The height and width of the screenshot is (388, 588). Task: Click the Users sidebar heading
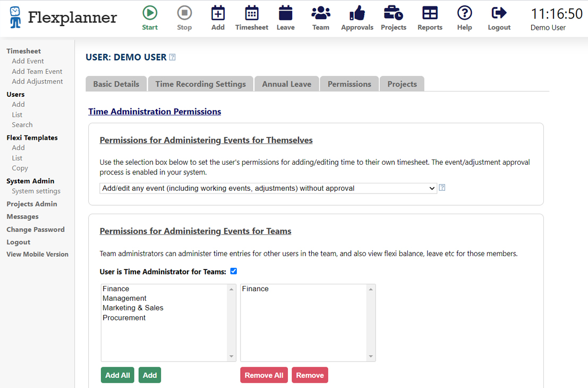tap(15, 94)
